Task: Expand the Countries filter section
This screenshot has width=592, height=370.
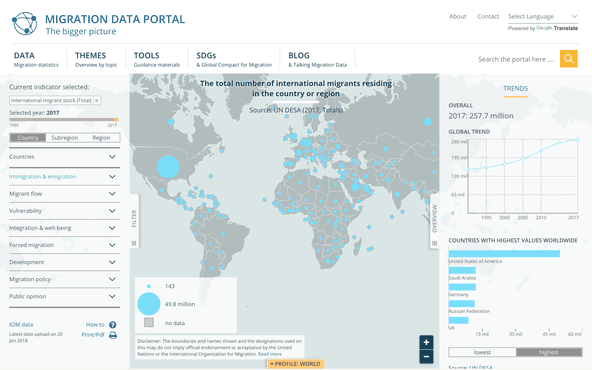Action: [x=65, y=157]
